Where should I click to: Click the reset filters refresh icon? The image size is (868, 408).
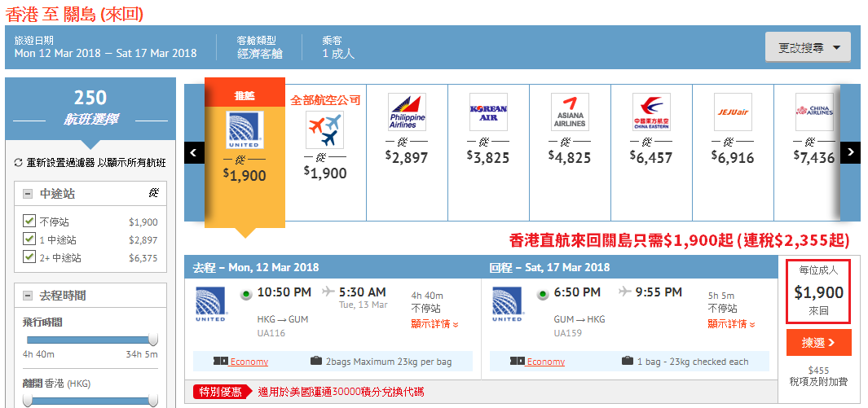pos(18,163)
